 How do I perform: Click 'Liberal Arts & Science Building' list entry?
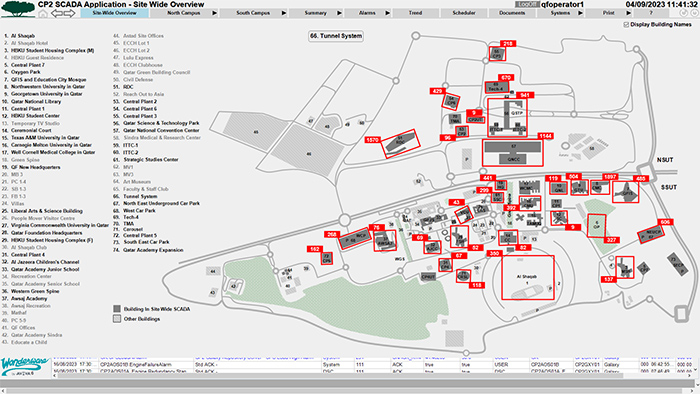click(x=47, y=211)
